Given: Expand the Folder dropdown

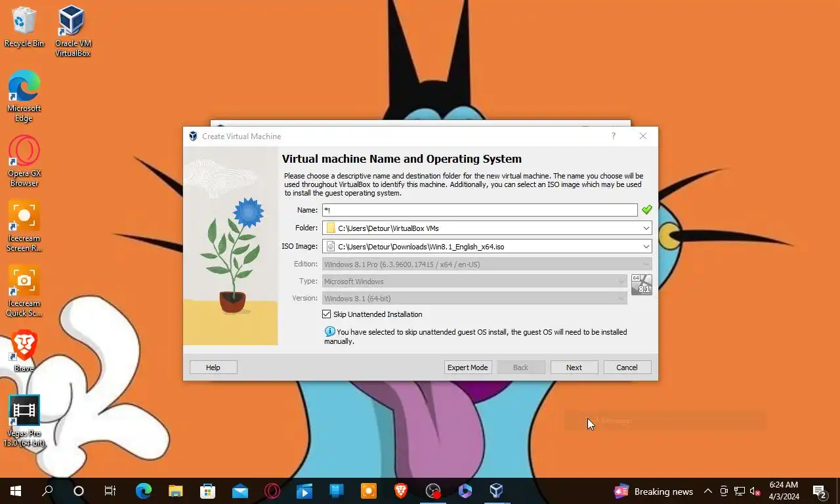Looking at the screenshot, I should click(x=646, y=228).
